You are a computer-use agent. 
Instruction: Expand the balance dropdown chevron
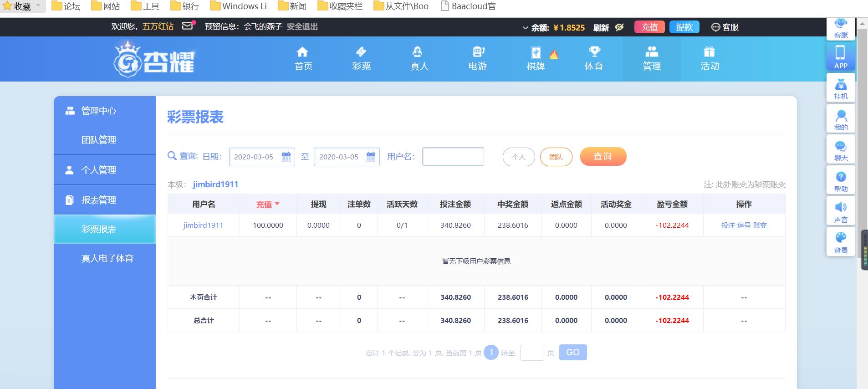coord(525,28)
